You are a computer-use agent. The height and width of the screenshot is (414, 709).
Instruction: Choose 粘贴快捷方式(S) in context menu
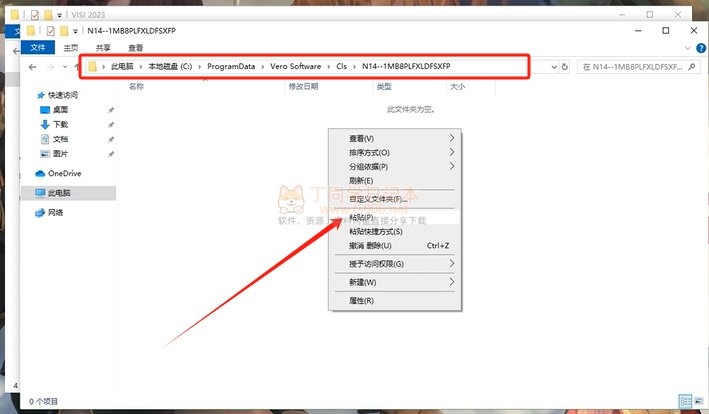[395, 231]
